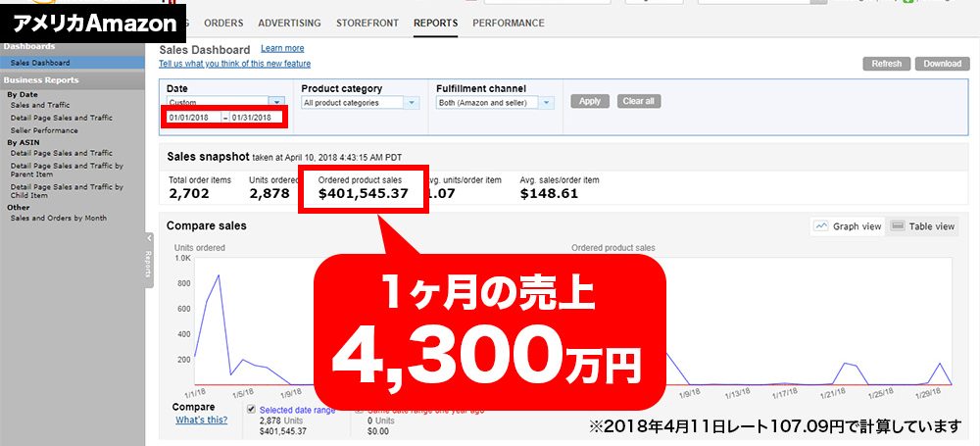Viewport: 980px width, 446px height.
Task: Click the end date field 01/31/2018
Action: [x=254, y=118]
